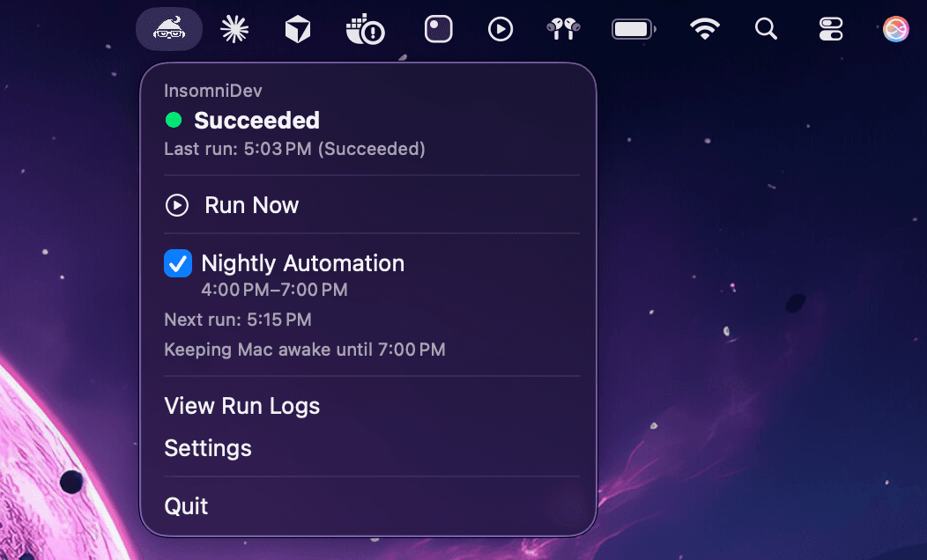
Task: Click the cube-shaped menu bar icon
Action: point(297,28)
